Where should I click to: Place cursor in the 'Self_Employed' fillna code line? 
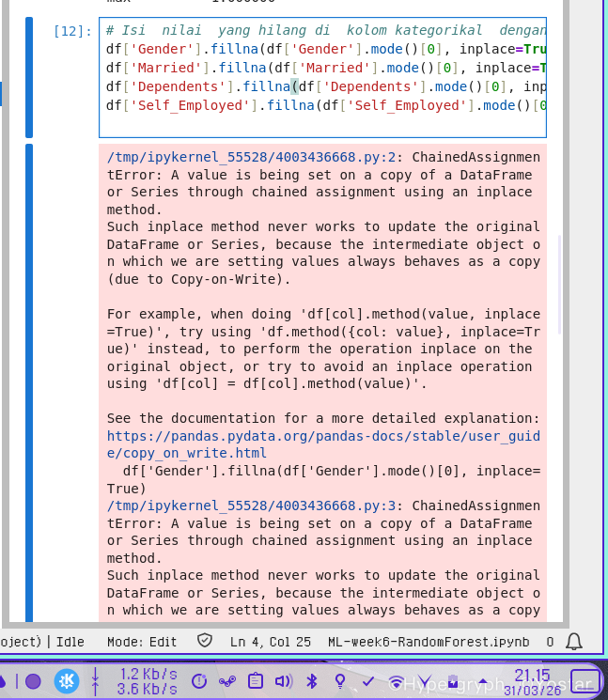pos(326,105)
